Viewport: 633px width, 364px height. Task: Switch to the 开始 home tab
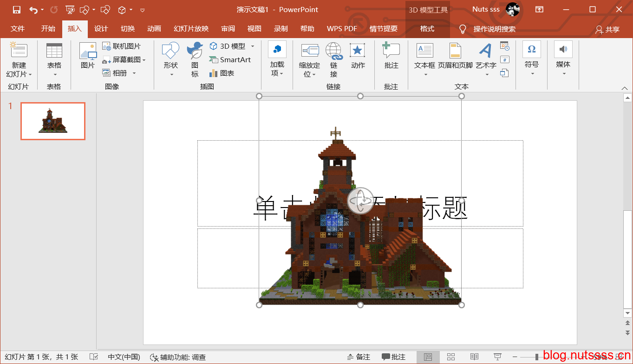[x=48, y=29]
